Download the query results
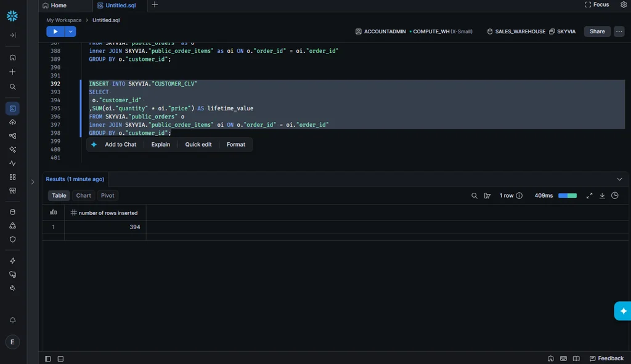The image size is (631, 364). coord(602,195)
